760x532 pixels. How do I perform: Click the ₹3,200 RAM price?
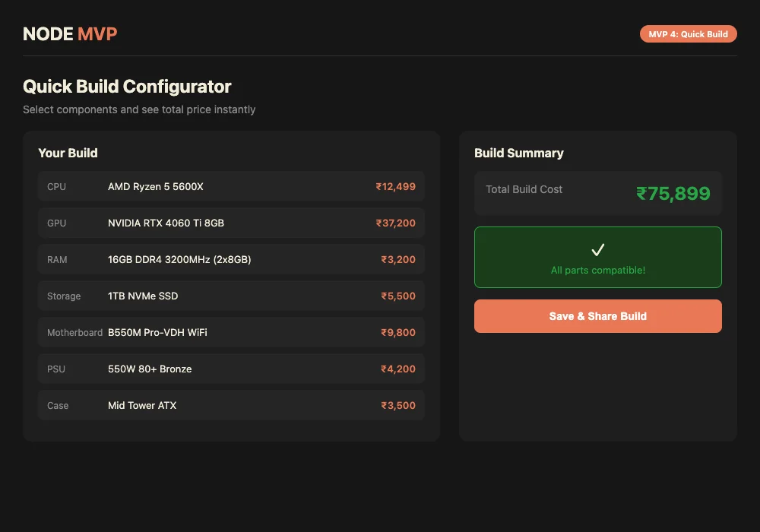tap(398, 259)
